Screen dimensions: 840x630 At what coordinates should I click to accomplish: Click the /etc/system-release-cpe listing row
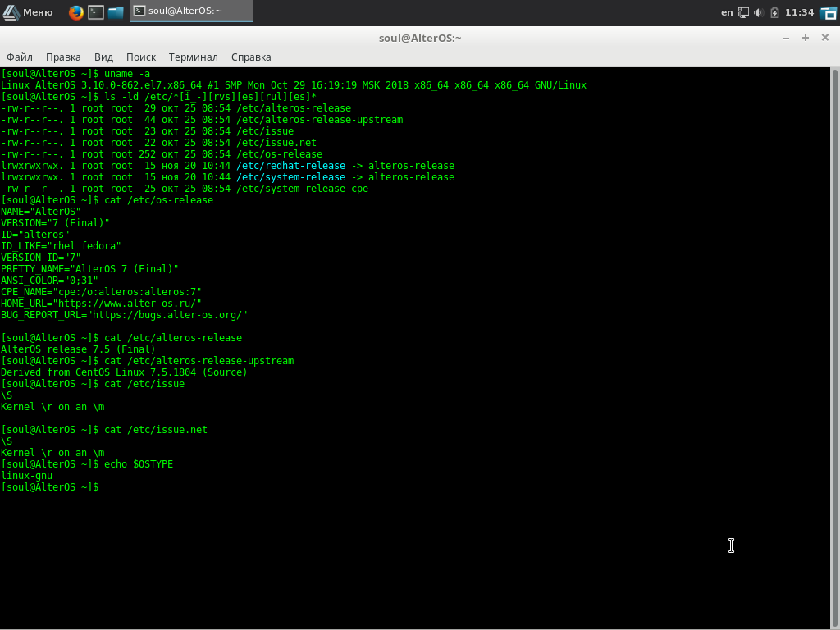point(185,189)
